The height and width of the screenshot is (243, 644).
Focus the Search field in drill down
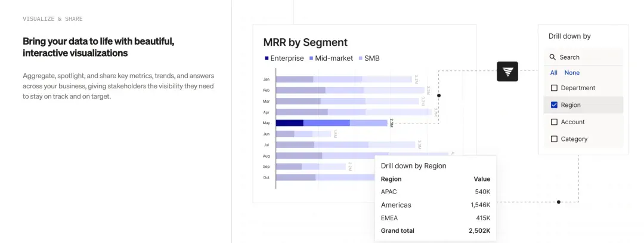(x=583, y=57)
